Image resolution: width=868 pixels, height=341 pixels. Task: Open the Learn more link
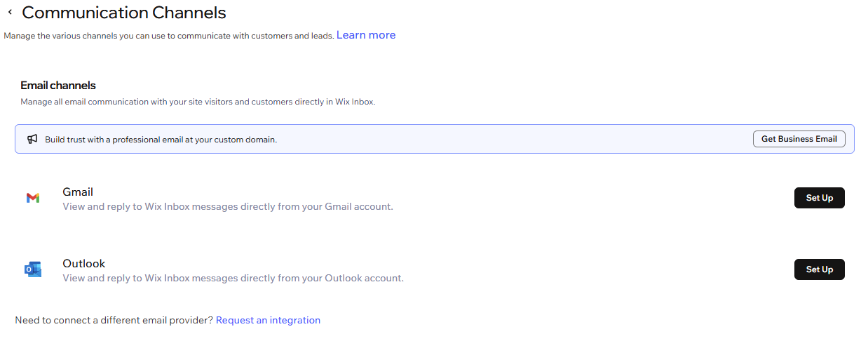366,35
